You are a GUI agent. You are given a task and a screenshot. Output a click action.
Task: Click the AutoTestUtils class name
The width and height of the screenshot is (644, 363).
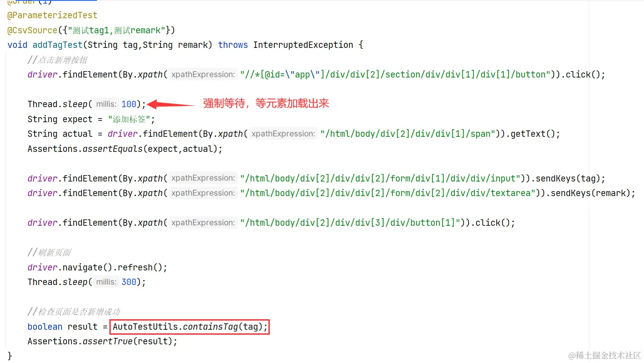pyautogui.click(x=145, y=327)
